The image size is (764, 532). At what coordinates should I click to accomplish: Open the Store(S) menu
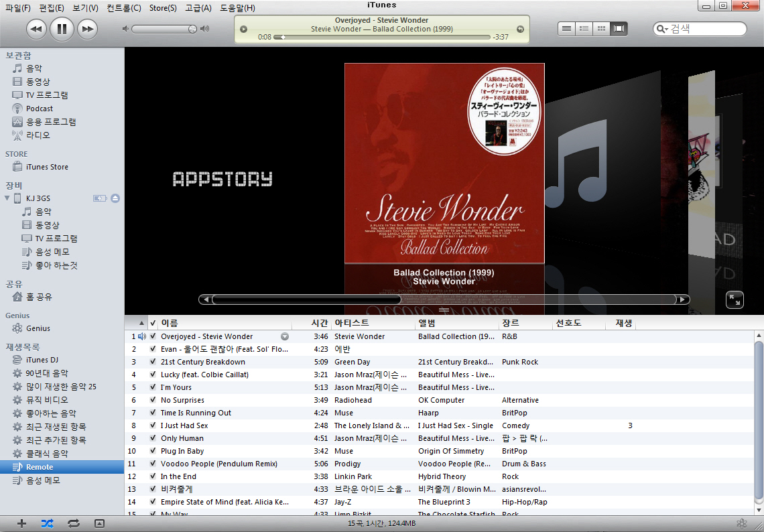(163, 8)
